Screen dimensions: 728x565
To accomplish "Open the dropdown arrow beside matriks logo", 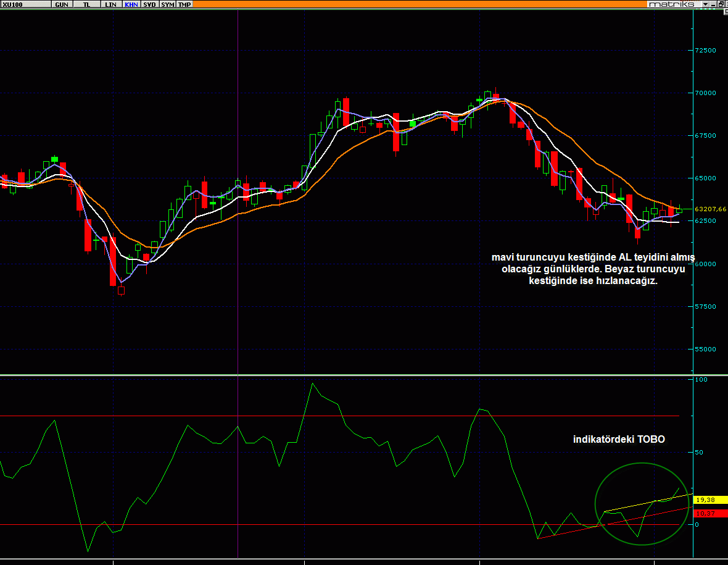I will [706, 4].
